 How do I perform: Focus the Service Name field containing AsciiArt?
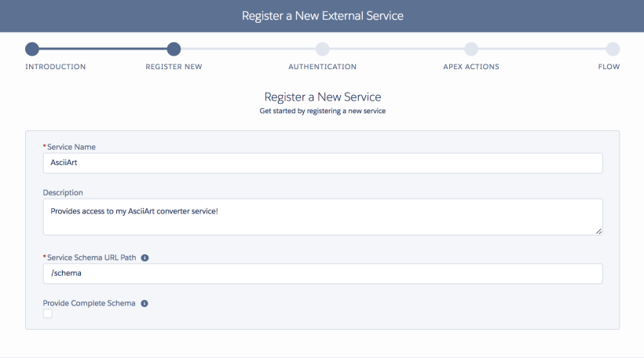point(322,163)
